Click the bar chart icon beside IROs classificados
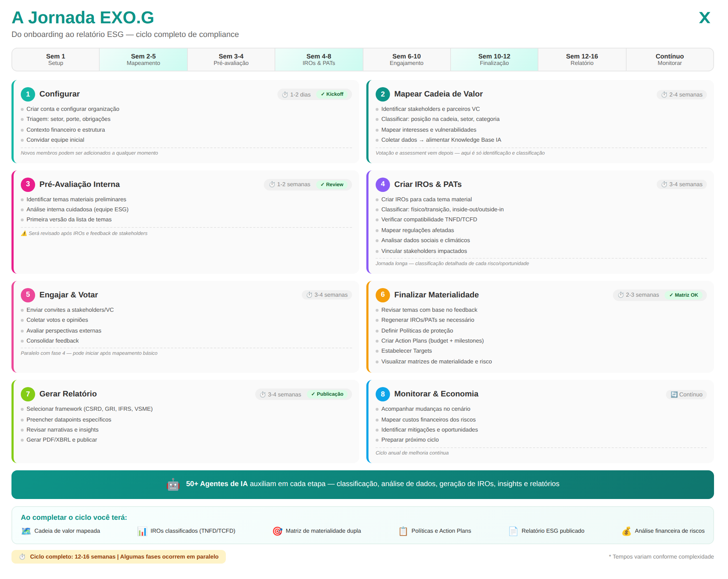 pos(142,531)
